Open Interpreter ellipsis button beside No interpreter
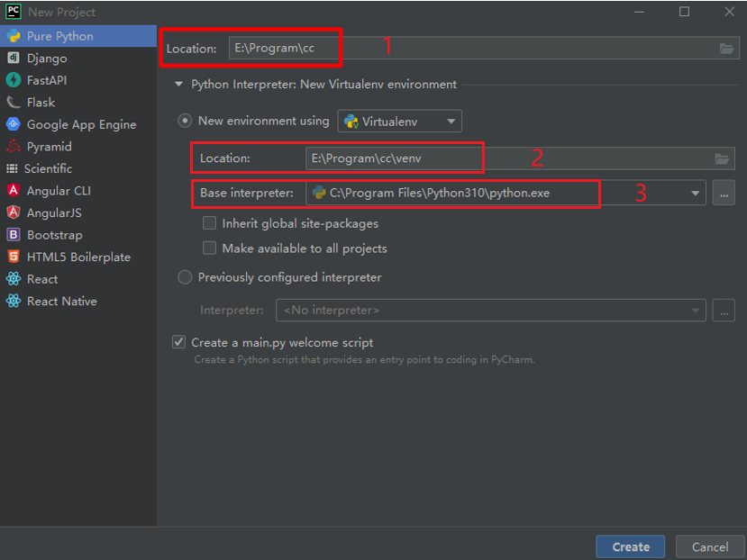The width and height of the screenshot is (747, 560). click(x=724, y=311)
